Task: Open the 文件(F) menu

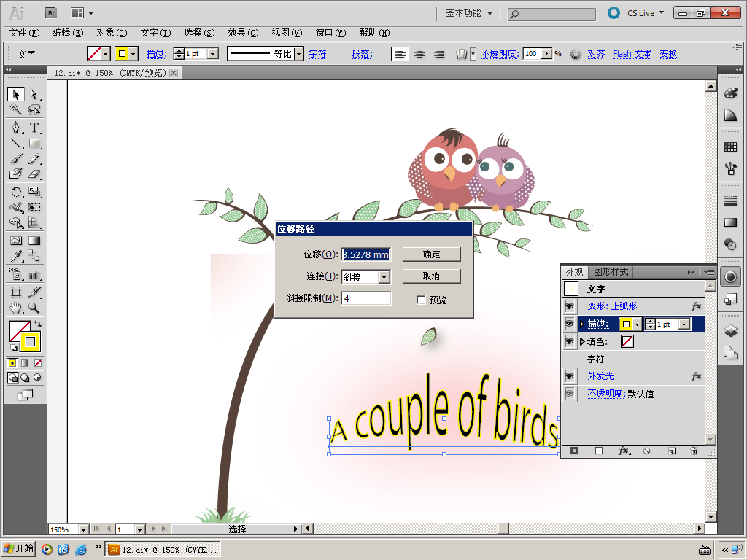Action: [x=24, y=32]
